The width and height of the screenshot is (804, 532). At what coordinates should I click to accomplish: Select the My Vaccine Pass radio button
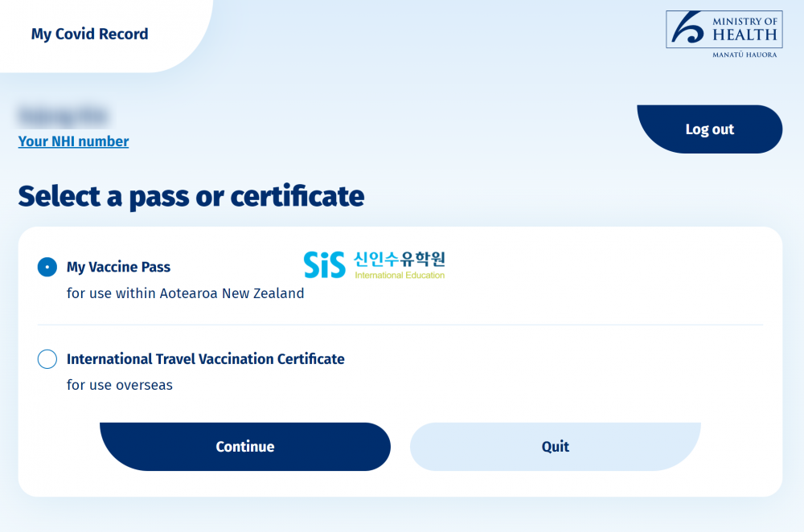tap(47, 267)
